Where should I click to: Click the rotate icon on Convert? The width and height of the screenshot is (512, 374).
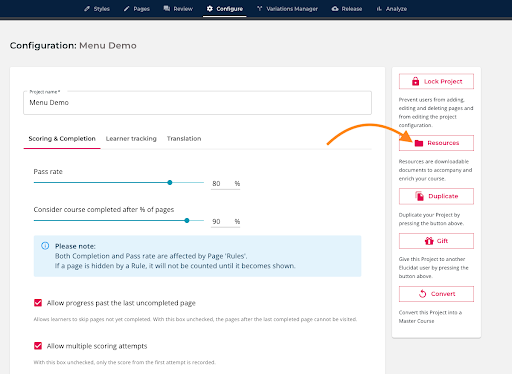tap(423, 294)
